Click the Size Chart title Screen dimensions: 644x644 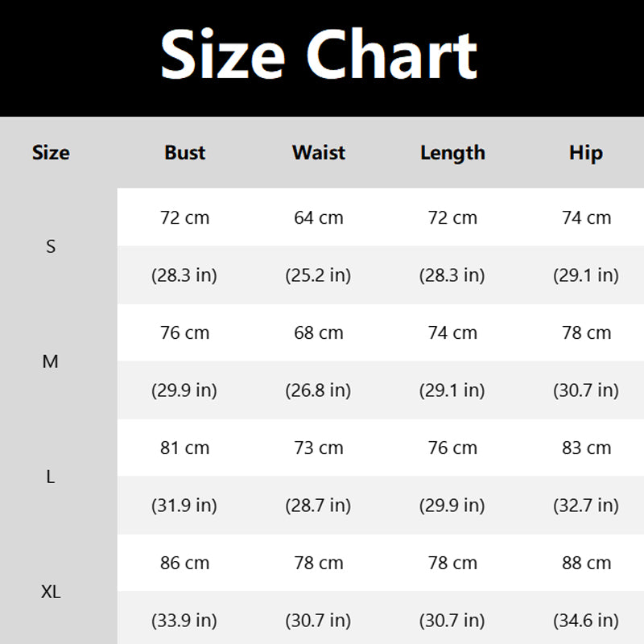[320, 55]
